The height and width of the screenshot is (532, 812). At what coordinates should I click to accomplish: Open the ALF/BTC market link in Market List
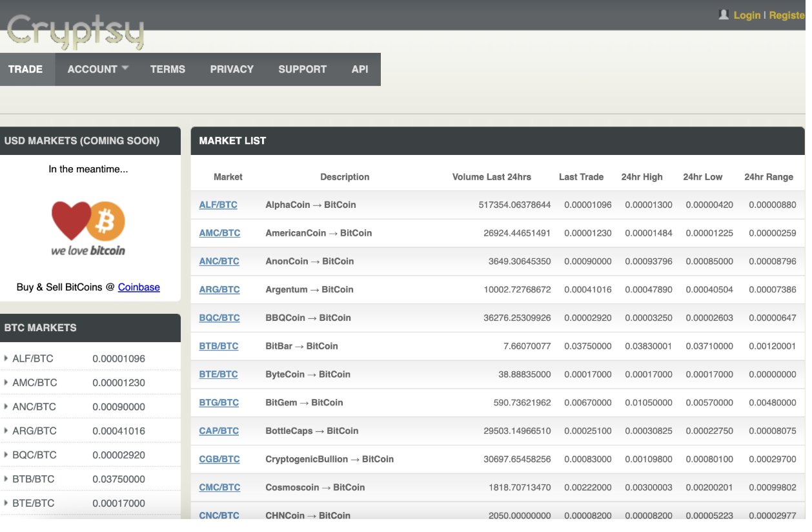click(x=218, y=205)
